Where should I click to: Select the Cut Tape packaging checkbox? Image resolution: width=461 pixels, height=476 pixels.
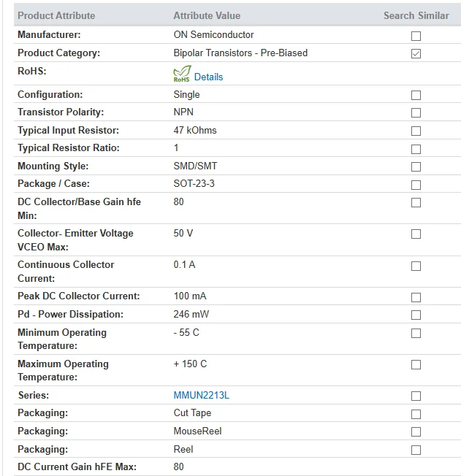(x=416, y=414)
